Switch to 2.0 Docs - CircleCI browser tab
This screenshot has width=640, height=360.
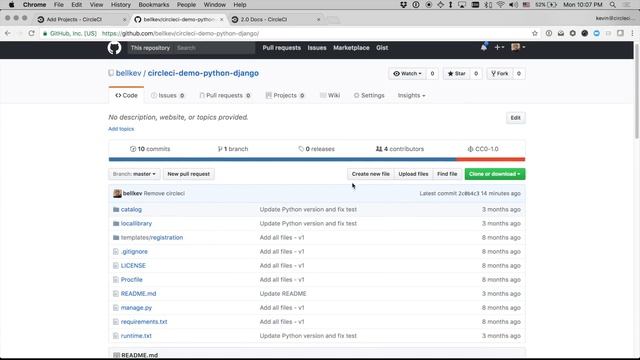[275, 20]
